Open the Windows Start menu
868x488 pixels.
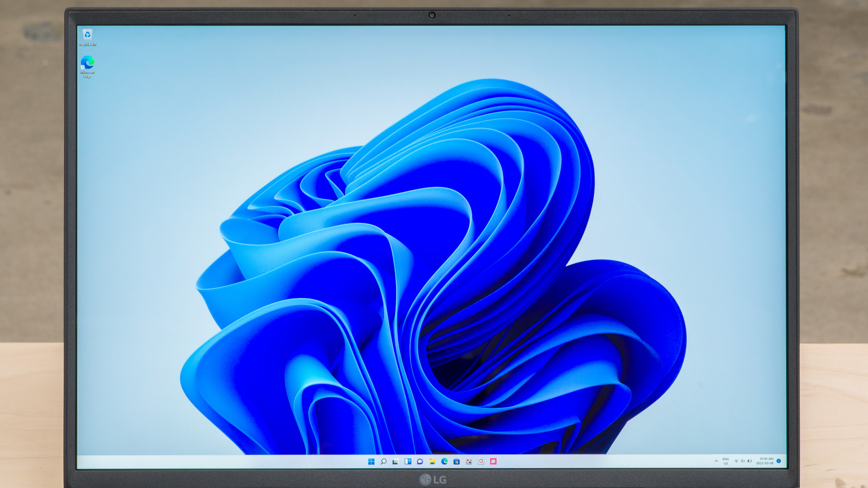(x=371, y=461)
